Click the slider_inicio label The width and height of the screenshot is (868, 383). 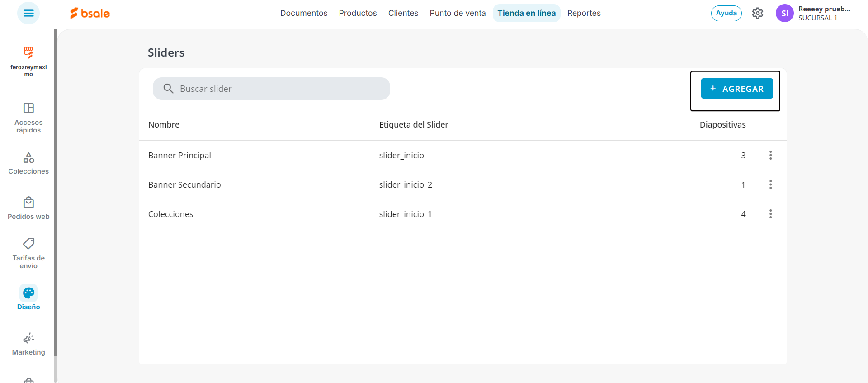coord(401,155)
